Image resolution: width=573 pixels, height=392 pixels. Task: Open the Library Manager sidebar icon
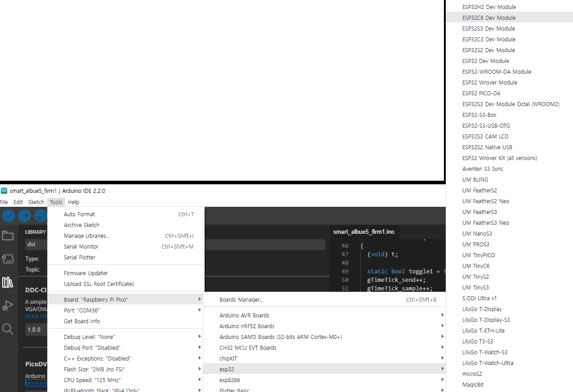8,282
